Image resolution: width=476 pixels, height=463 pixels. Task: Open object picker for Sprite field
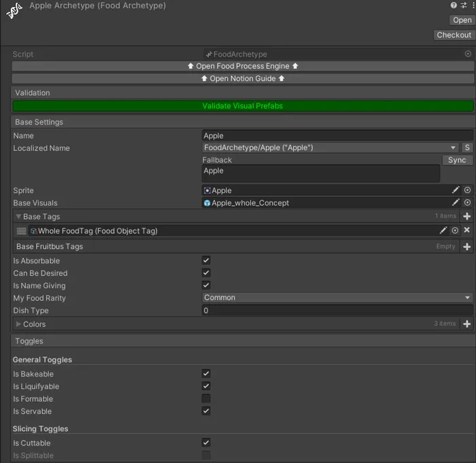467,190
